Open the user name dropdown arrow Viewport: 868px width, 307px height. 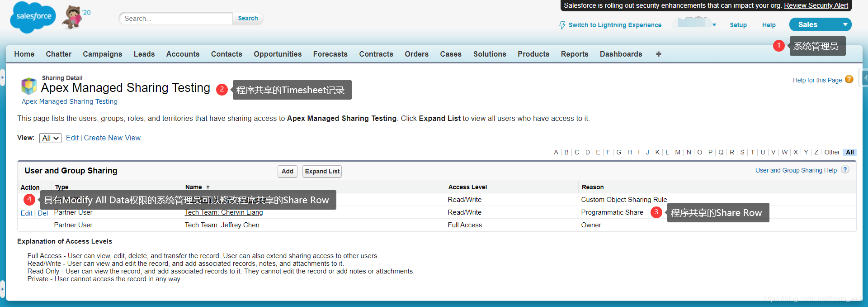coord(714,25)
